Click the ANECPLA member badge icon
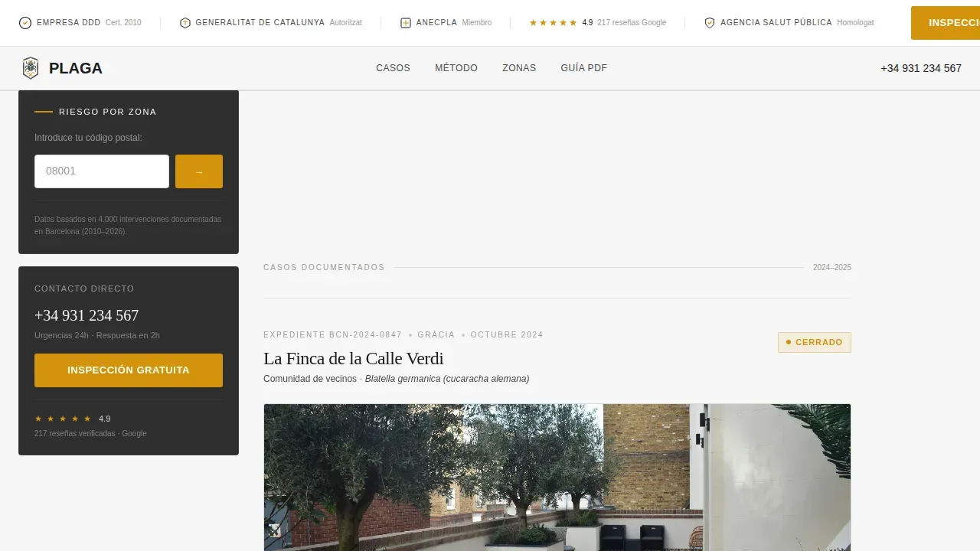 pos(406,23)
